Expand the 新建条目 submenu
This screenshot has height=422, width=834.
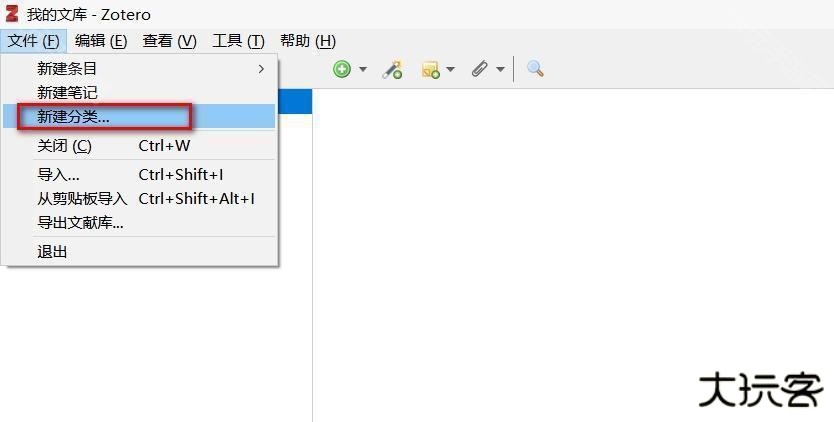coord(139,69)
